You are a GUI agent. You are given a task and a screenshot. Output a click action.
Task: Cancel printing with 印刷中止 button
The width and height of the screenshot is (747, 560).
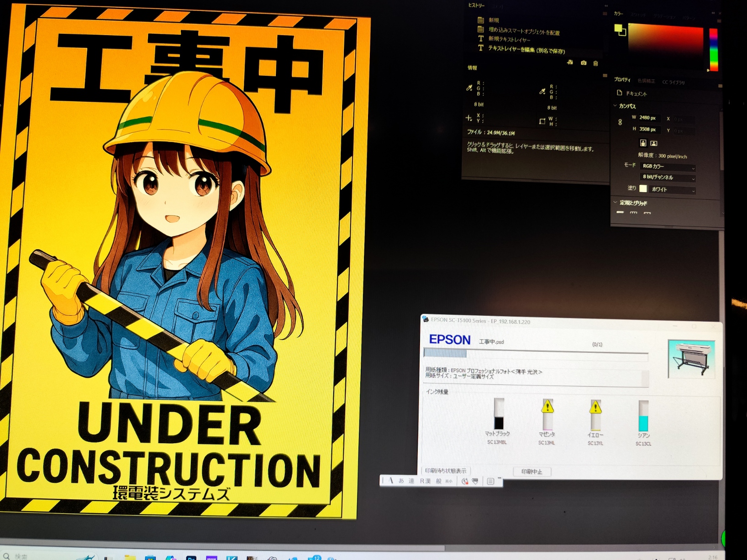[x=532, y=471]
